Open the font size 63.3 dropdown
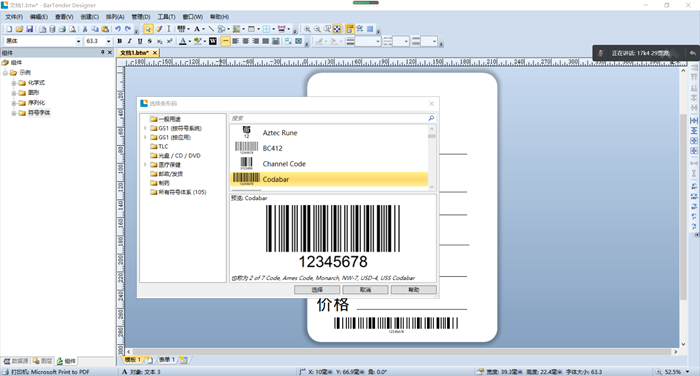 (x=108, y=41)
